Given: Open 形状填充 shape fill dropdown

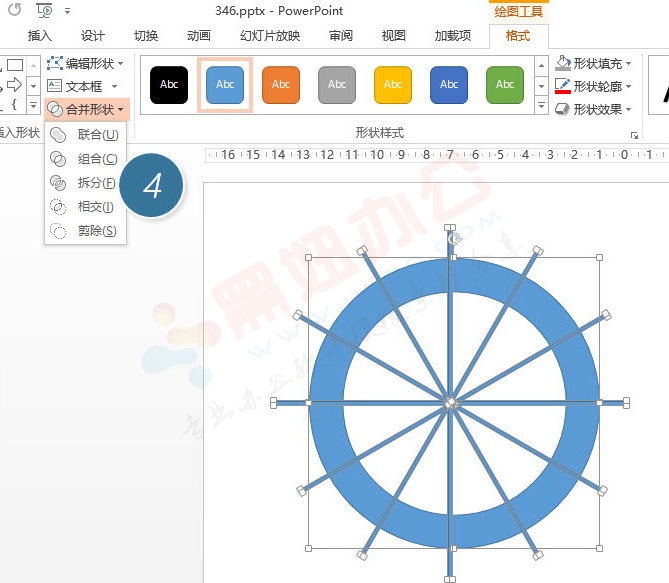Looking at the screenshot, I should coord(594,63).
